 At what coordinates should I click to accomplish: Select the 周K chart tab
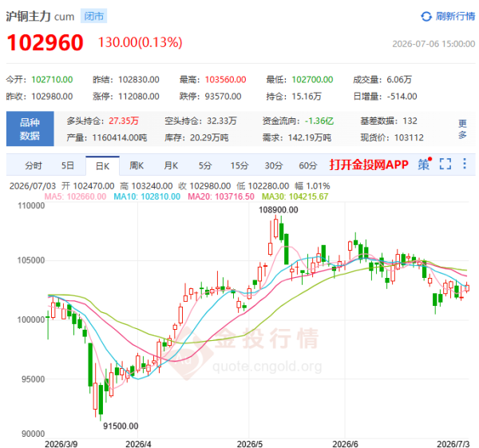[x=137, y=165]
